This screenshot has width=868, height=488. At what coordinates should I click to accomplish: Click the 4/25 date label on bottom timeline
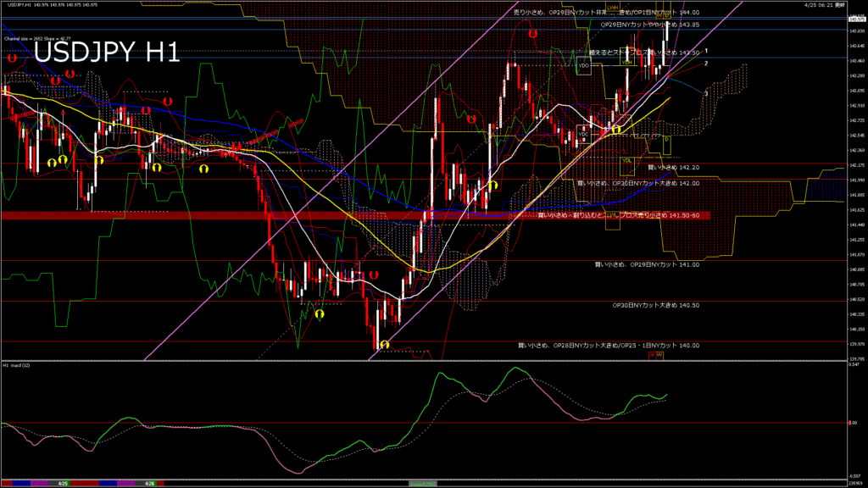[x=63, y=484]
